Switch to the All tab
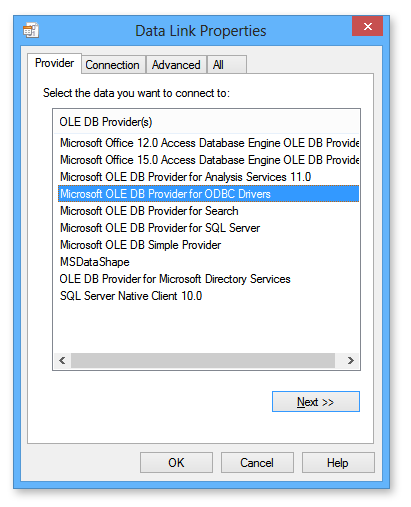The width and height of the screenshot is (411, 507). (227, 65)
